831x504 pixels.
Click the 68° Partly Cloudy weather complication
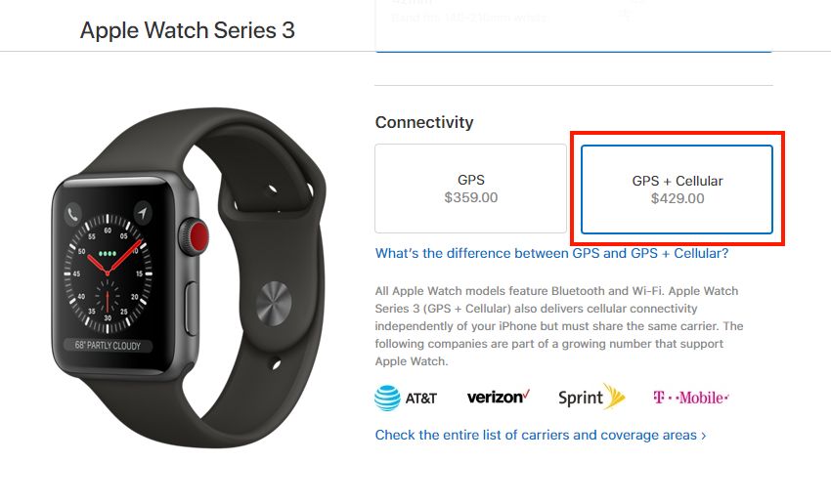click(108, 346)
